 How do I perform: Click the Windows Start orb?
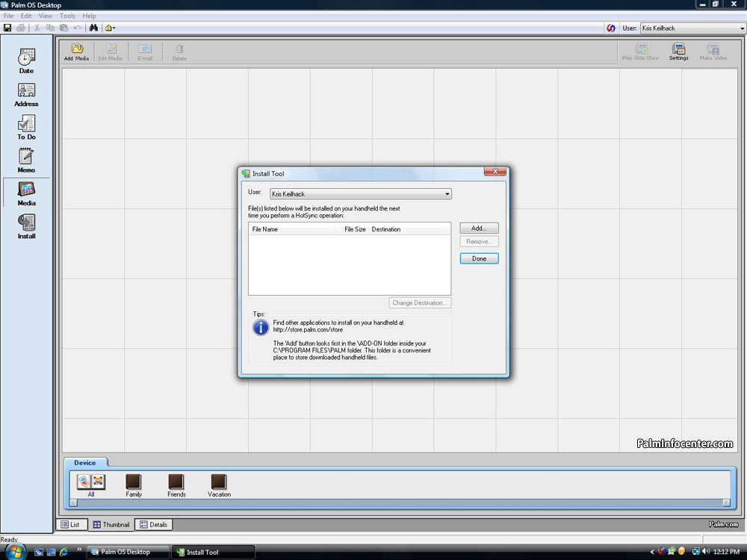(x=15, y=552)
